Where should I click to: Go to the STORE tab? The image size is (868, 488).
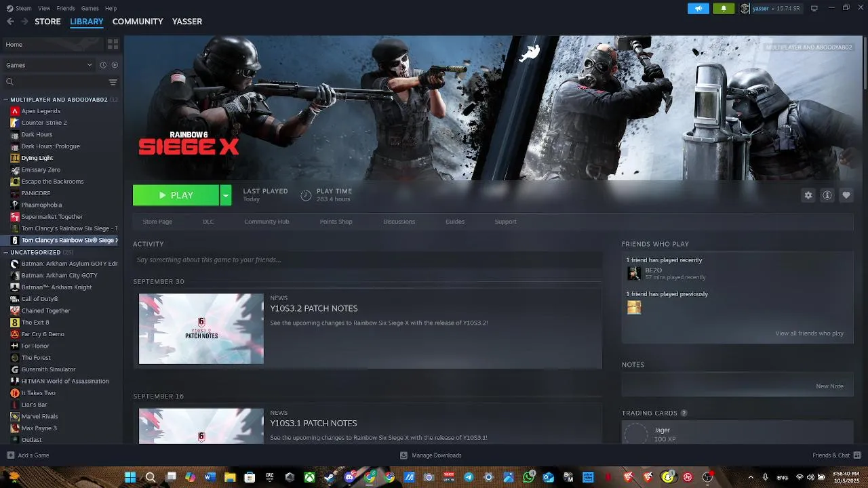click(47, 22)
